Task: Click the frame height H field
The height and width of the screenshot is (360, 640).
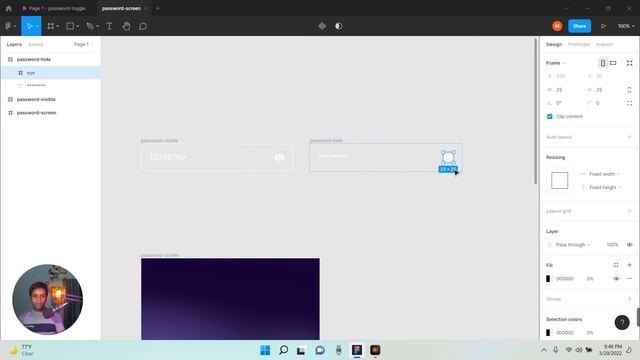Action: click(x=604, y=90)
